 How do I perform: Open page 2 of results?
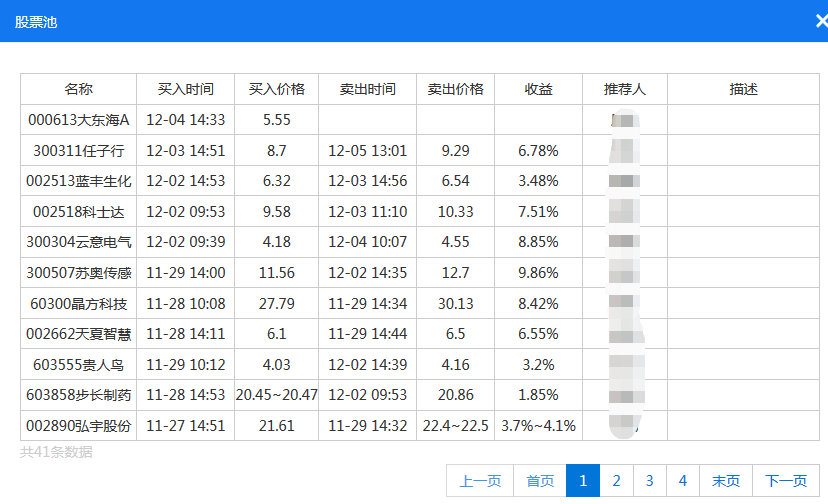pos(616,481)
